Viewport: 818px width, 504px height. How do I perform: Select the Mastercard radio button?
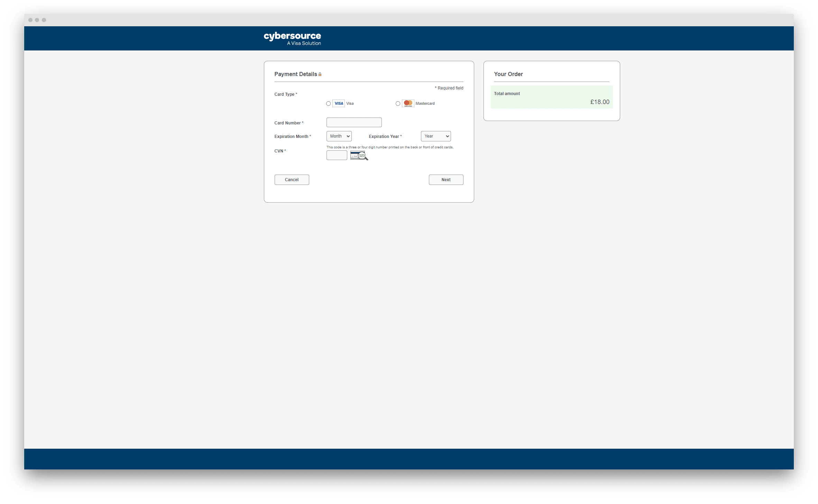pos(398,104)
